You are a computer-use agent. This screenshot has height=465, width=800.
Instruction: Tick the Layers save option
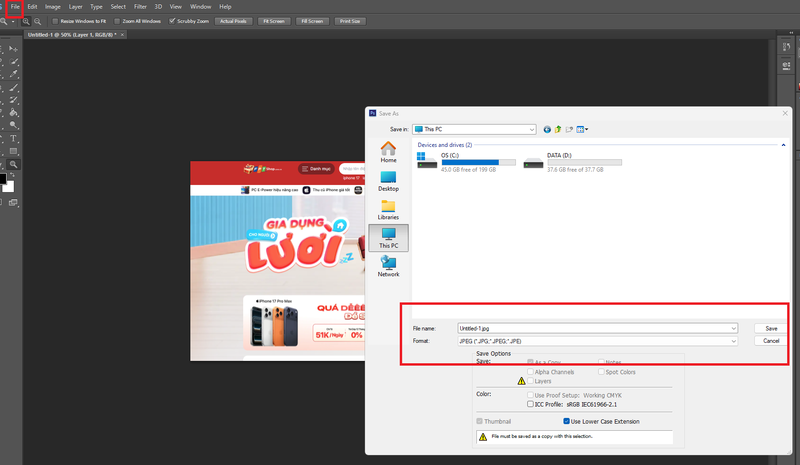pyautogui.click(x=530, y=381)
